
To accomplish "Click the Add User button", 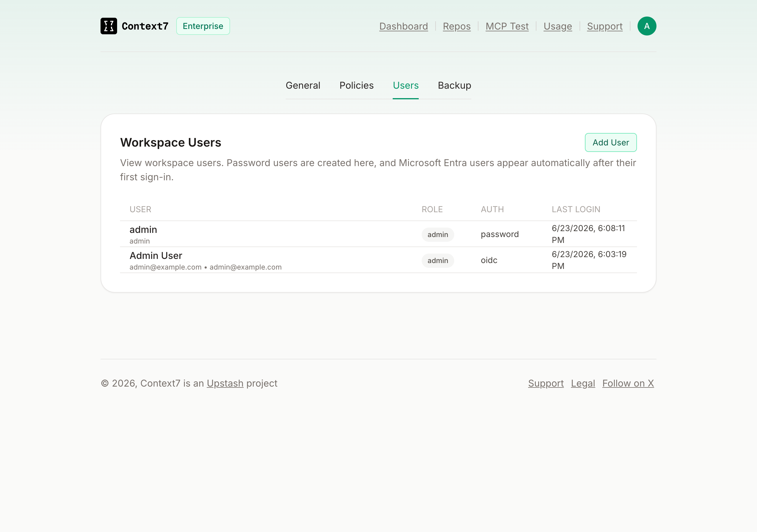I will (x=611, y=142).
